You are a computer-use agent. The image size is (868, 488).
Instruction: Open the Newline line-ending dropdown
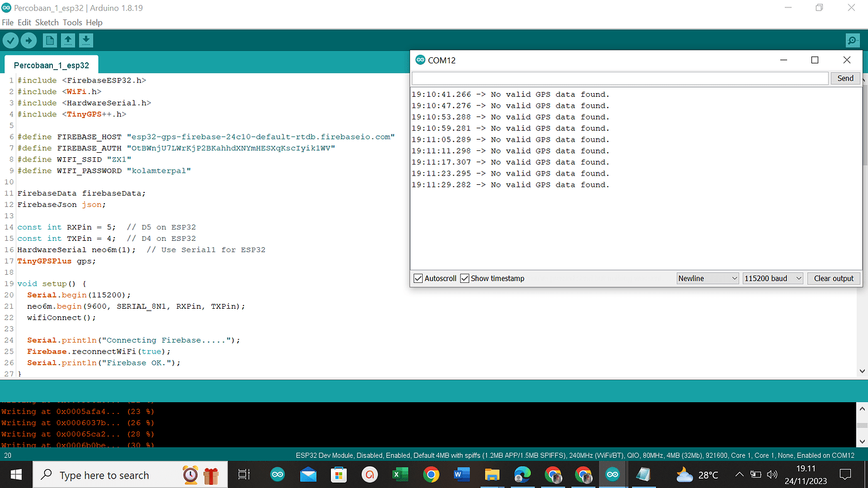point(708,278)
